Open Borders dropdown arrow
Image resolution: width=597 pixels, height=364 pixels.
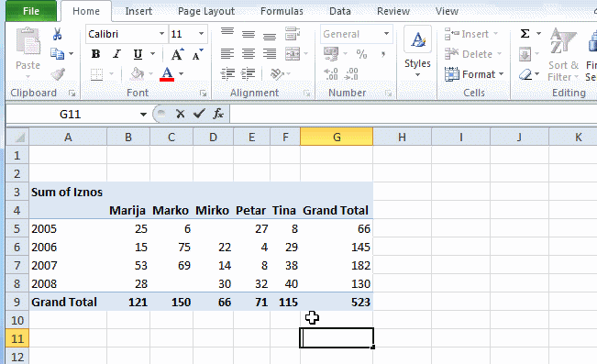pyautogui.click(x=111, y=74)
